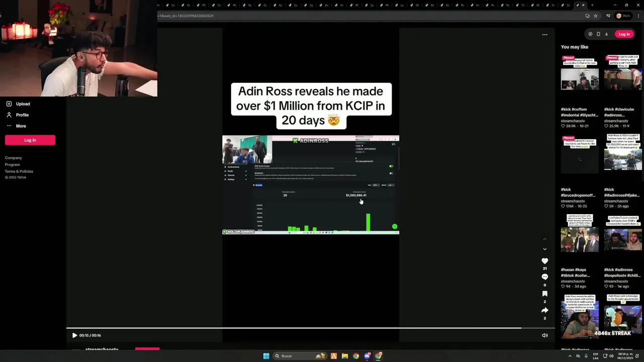644x362 pixels.
Task: Open the Company footer link
Action: point(14,158)
